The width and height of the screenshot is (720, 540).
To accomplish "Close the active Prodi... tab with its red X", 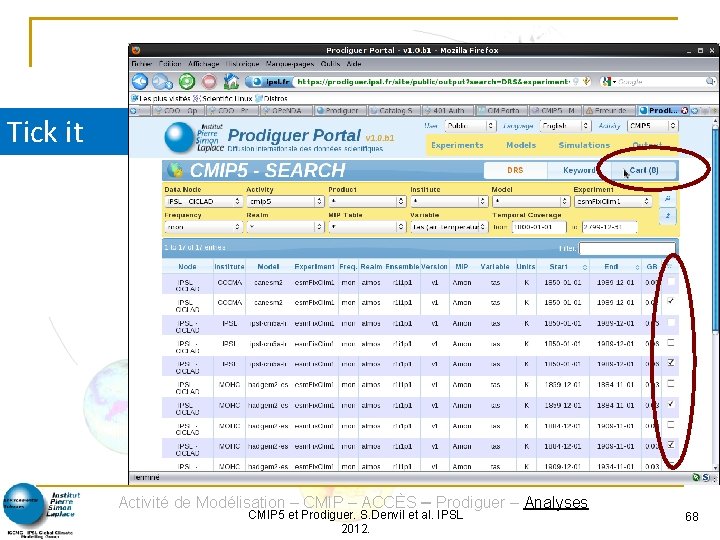I will (x=684, y=111).
